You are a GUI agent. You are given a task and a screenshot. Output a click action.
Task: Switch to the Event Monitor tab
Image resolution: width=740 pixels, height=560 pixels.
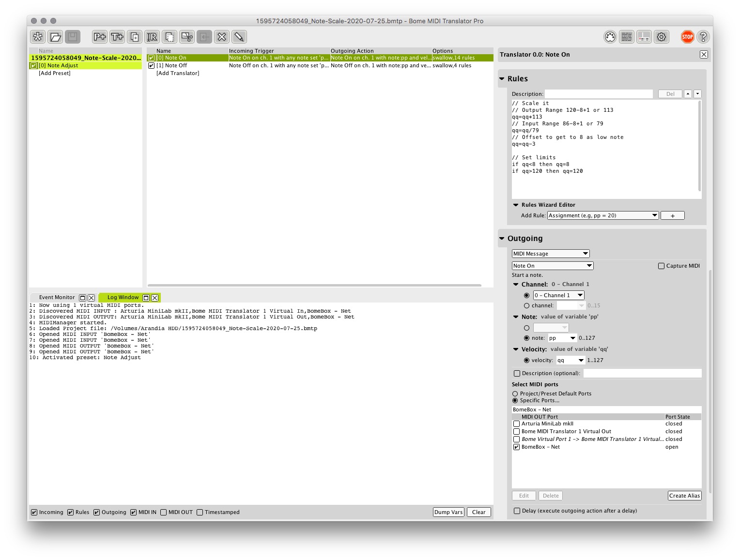tap(57, 298)
